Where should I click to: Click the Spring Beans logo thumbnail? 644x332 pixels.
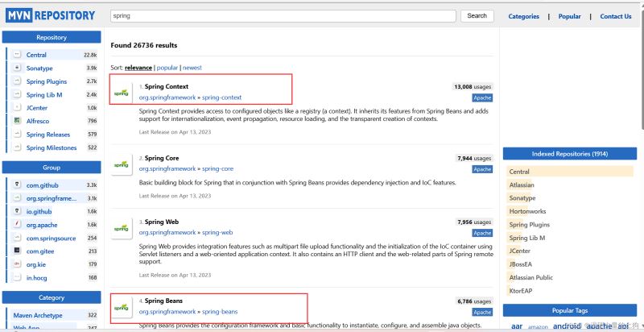click(122, 307)
